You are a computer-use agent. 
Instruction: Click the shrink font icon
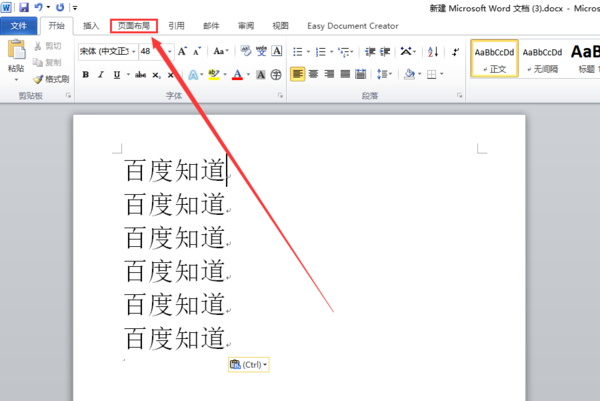tap(197, 51)
